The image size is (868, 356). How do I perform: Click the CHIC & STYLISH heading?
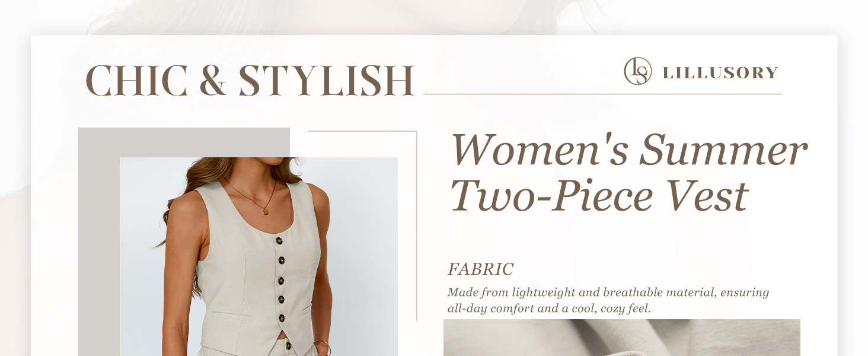(250, 80)
